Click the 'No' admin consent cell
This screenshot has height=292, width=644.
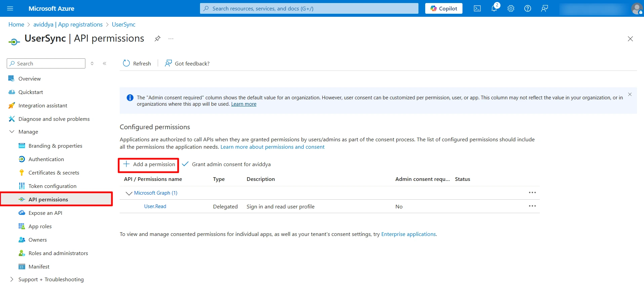click(x=399, y=206)
